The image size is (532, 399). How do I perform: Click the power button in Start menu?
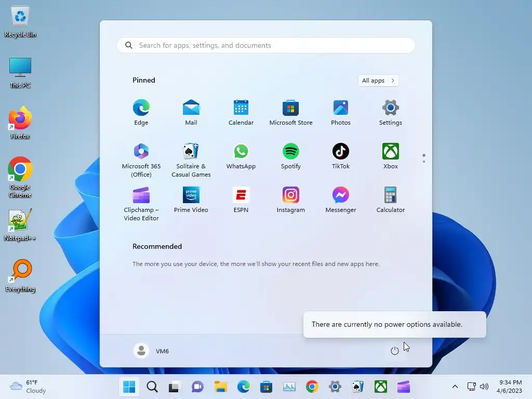(x=395, y=351)
